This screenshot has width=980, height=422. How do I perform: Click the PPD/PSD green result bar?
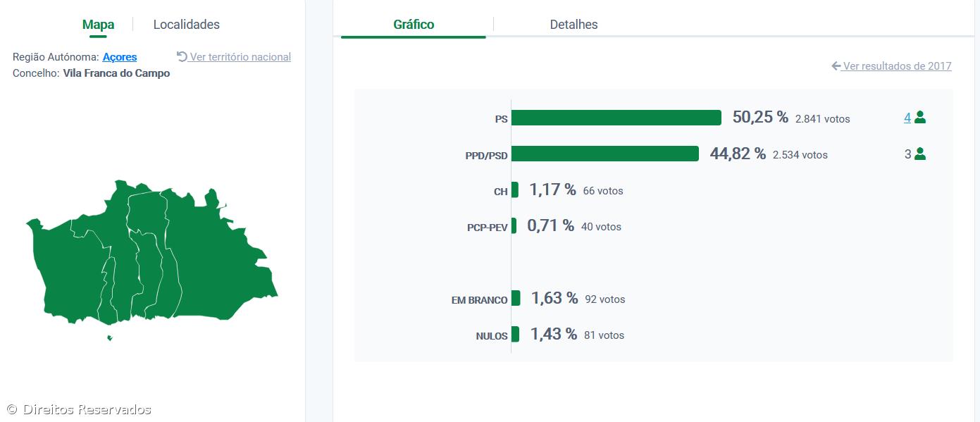[x=604, y=154]
